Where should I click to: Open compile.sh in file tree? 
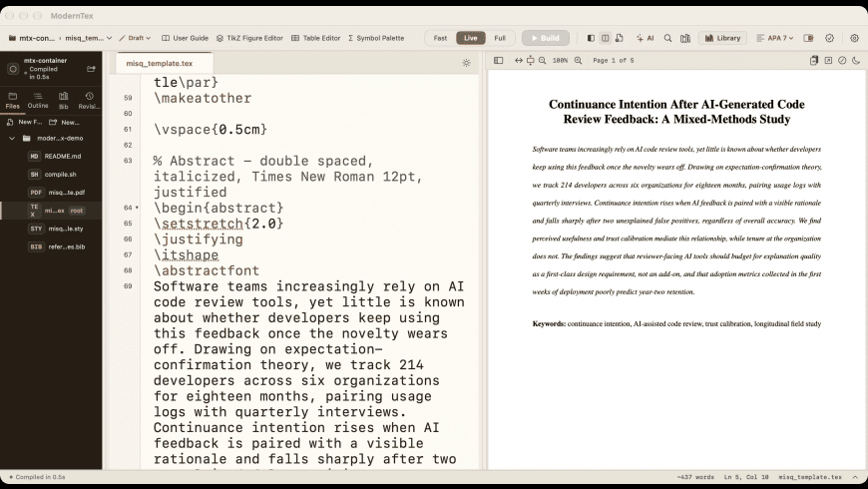click(x=51, y=175)
